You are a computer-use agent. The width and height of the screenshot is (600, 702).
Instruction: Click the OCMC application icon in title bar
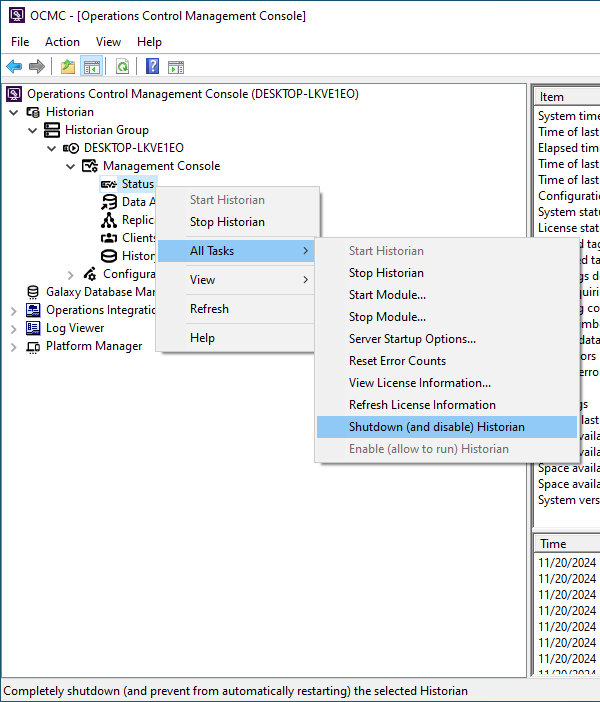[x=17, y=15]
